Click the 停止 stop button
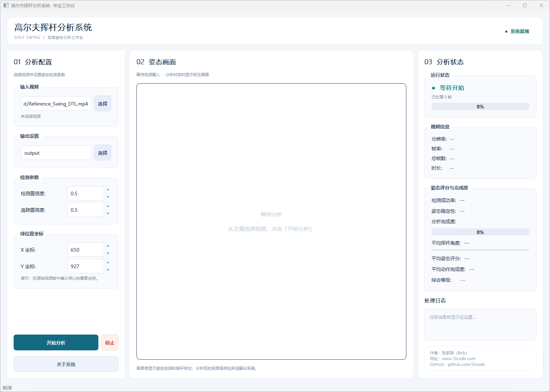Image resolution: width=550 pixels, height=392 pixels. pos(110,343)
